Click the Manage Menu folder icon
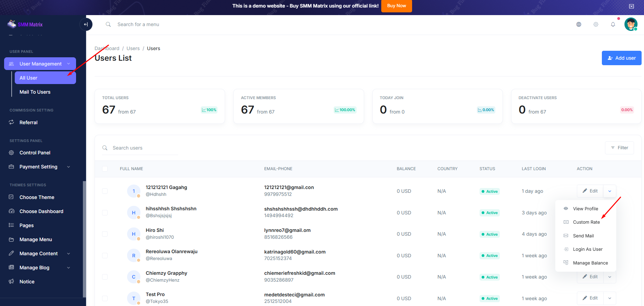Image resolution: width=644 pixels, height=306 pixels. point(11,239)
